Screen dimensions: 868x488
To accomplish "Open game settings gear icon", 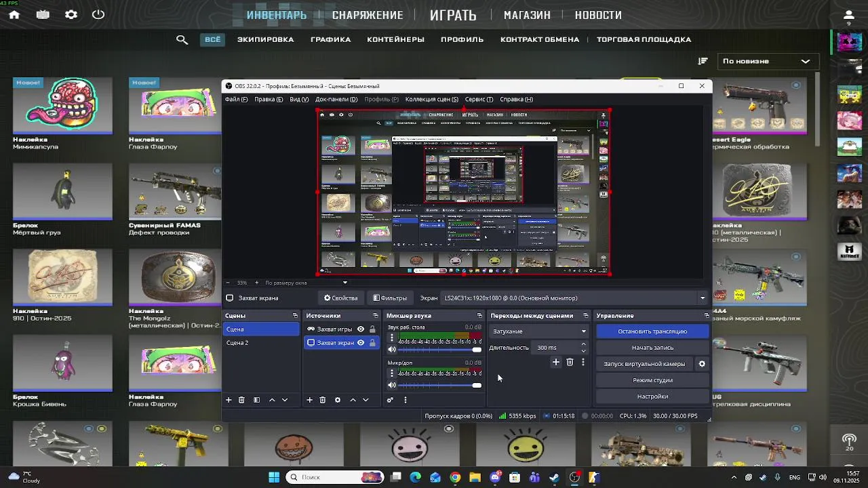I will tap(71, 15).
